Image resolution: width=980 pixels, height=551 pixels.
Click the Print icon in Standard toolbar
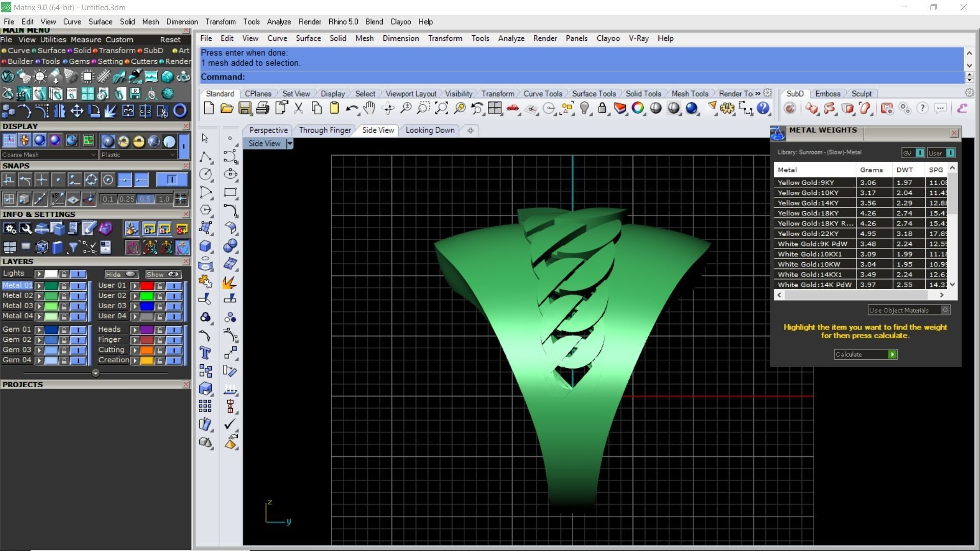(262, 108)
